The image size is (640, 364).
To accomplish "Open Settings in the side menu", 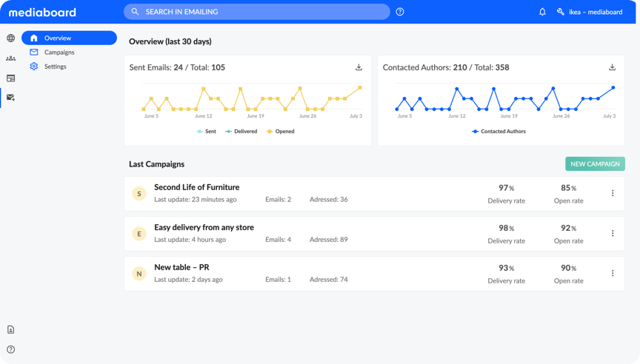I will click(55, 67).
